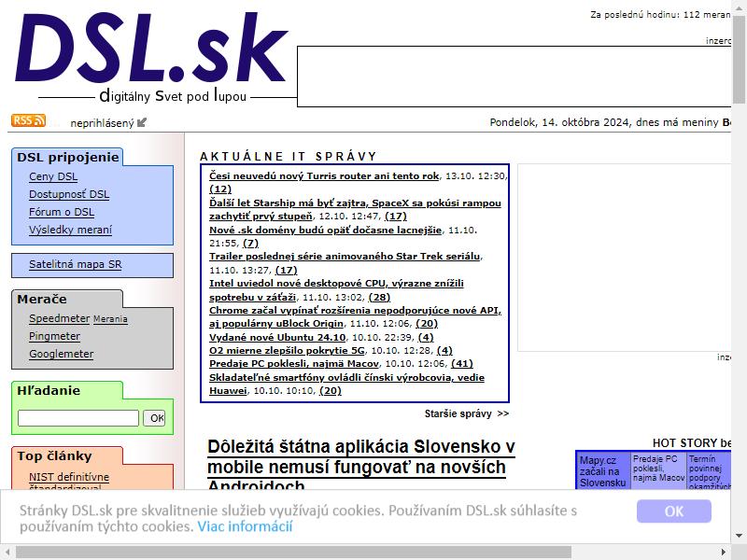Open Satelitná mapa SR
This screenshot has height=560, width=747.
pos(76,264)
